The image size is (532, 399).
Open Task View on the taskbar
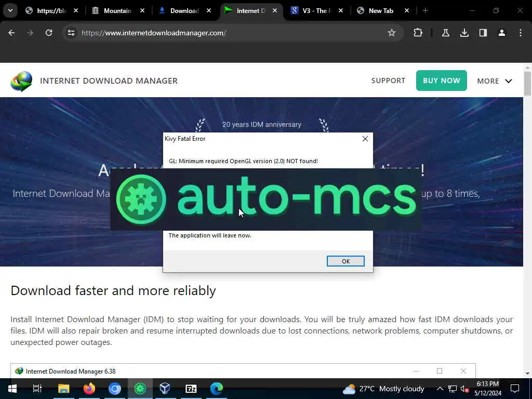pos(37,389)
